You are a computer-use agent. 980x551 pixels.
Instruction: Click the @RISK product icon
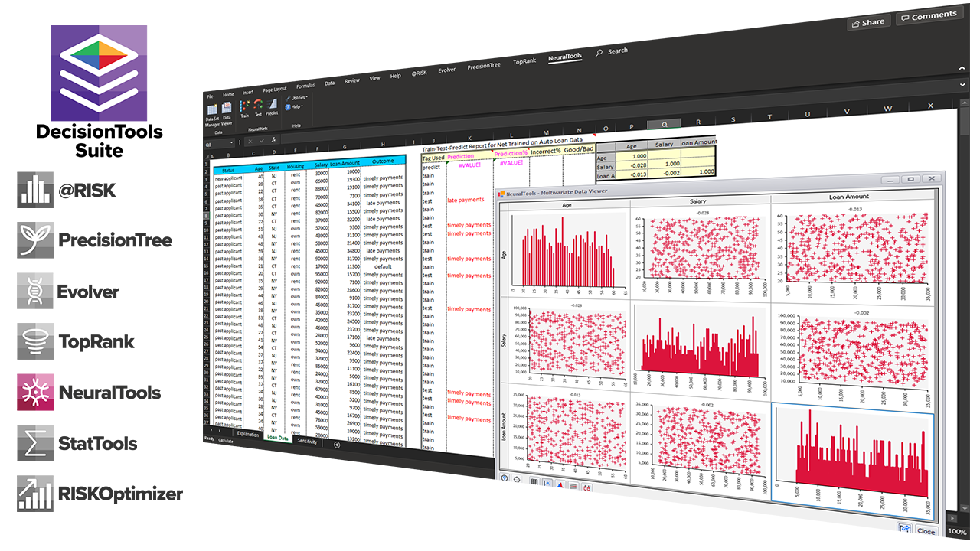tap(35, 190)
